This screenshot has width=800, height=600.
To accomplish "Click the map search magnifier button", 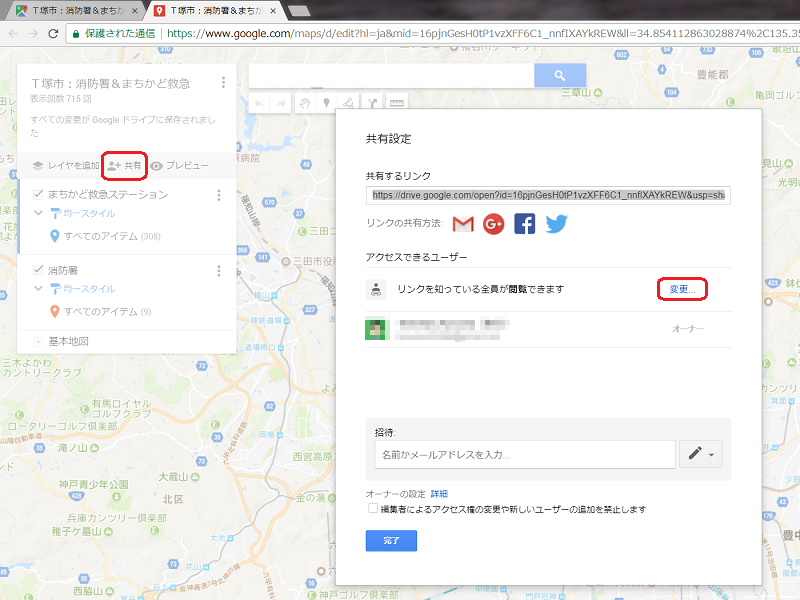I will [560, 76].
